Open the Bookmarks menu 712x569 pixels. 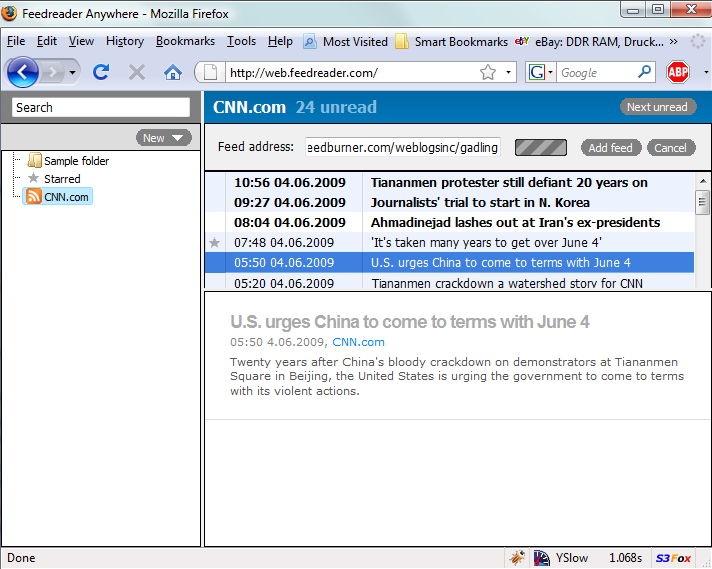click(185, 41)
